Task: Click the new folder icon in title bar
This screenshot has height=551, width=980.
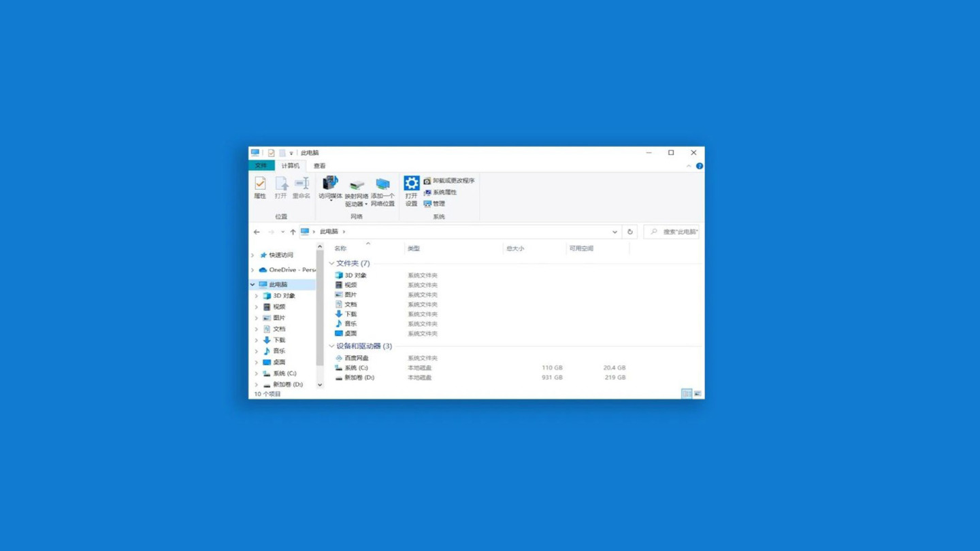Action: pyautogui.click(x=282, y=153)
